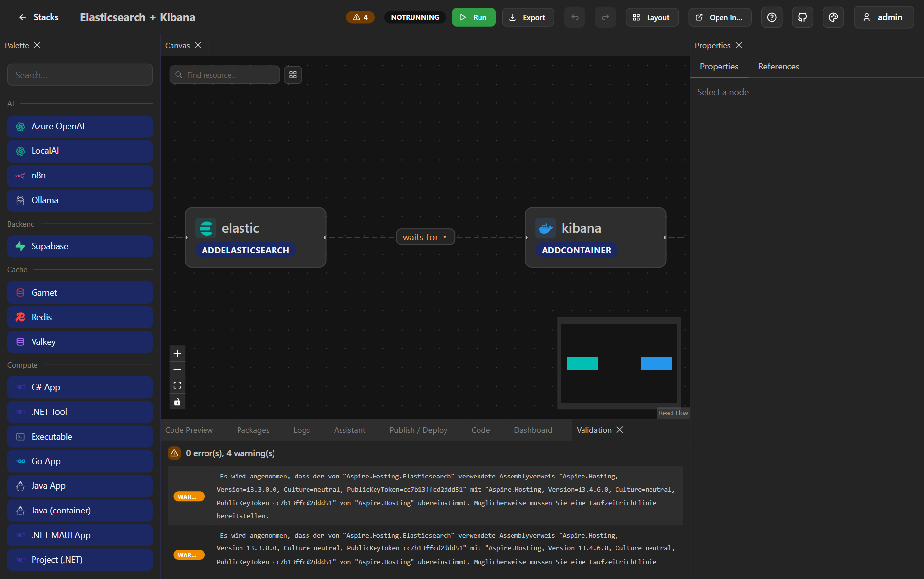Open the 'Open in...' menu
The height and width of the screenshot is (579, 924).
coord(719,17)
